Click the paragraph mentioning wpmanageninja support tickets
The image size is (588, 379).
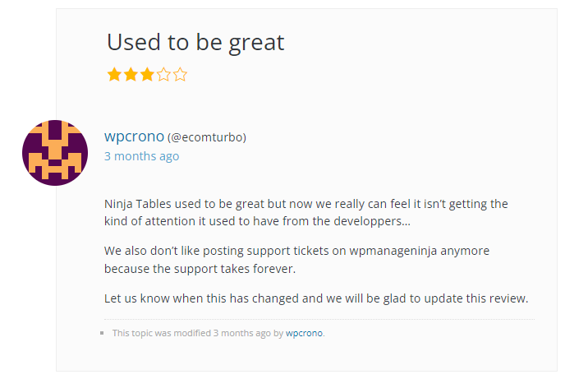(x=296, y=260)
